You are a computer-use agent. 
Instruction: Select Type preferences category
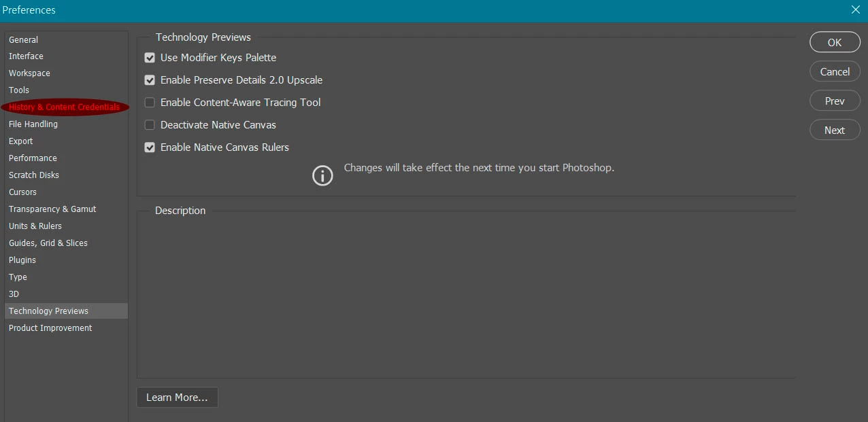click(66, 277)
